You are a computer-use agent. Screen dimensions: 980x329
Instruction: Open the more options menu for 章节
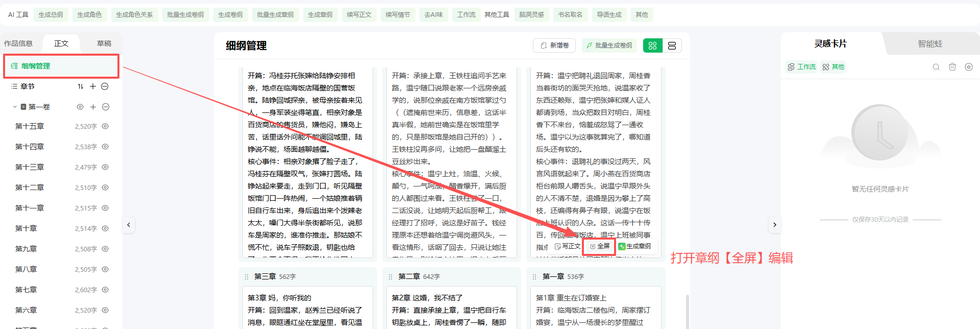click(x=105, y=86)
